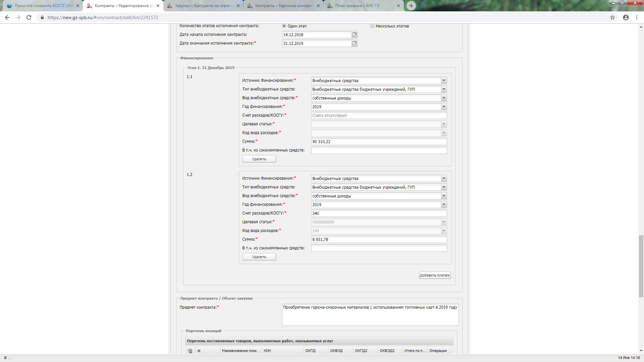This screenshot has height=362, width=644.
Task: Click 'Добавить платёж' button
Action: click(x=435, y=275)
